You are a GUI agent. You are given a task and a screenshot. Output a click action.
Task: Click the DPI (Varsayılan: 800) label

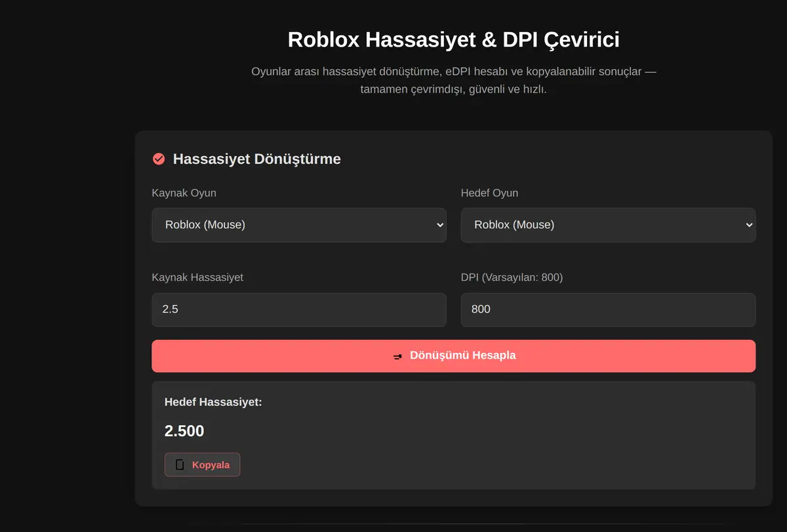[x=512, y=277]
